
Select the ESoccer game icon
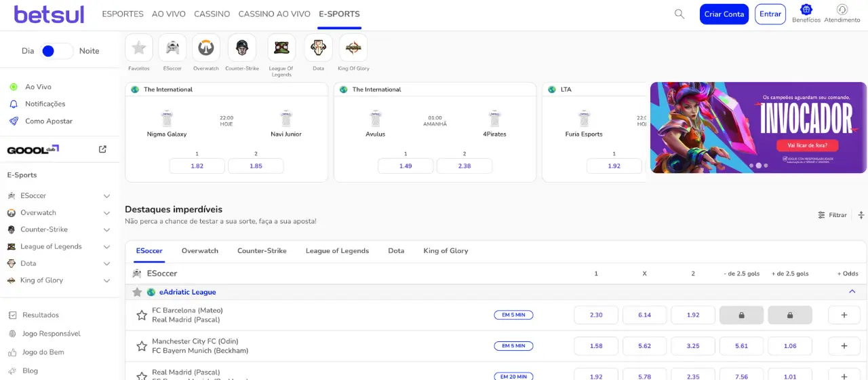click(x=172, y=47)
